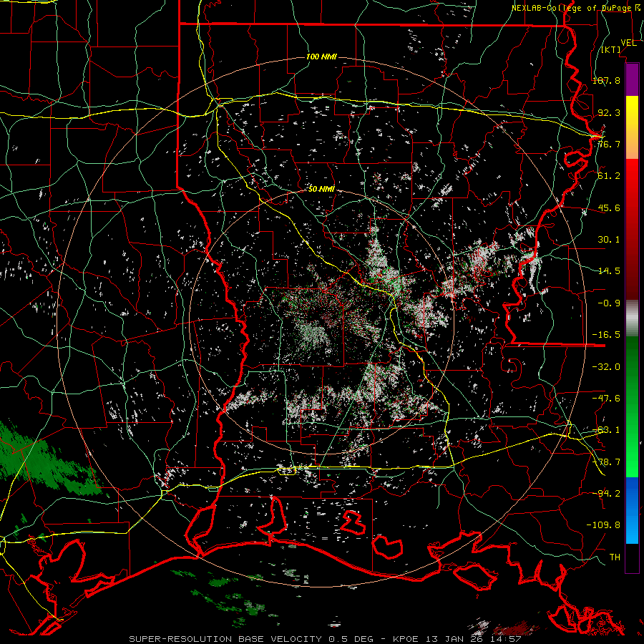Click the -94.2 velocity scale value

(606, 493)
